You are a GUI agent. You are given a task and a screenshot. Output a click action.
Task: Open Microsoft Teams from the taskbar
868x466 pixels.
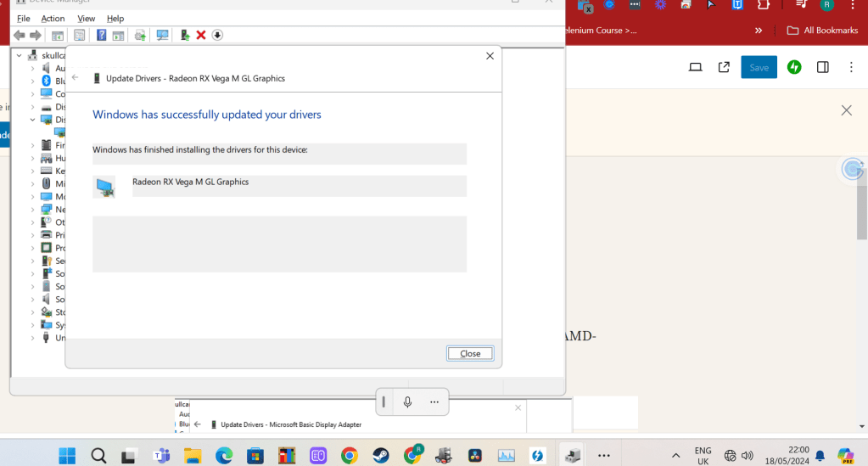(162, 456)
